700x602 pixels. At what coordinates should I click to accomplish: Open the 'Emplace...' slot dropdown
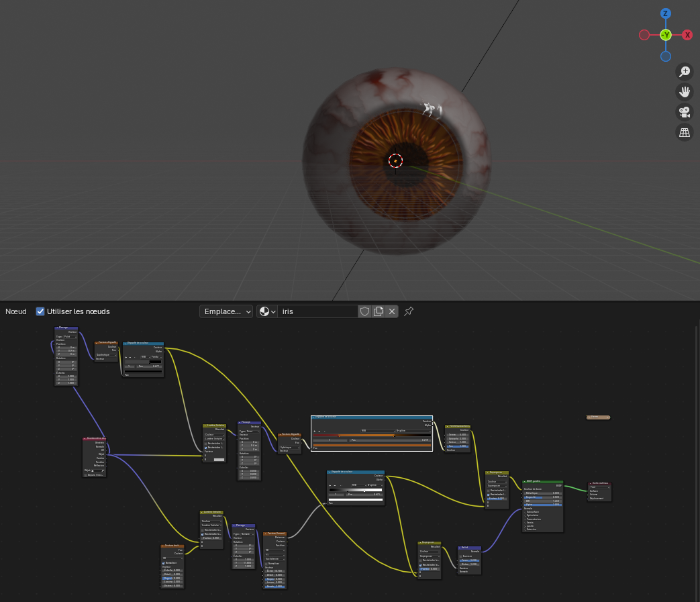click(226, 311)
